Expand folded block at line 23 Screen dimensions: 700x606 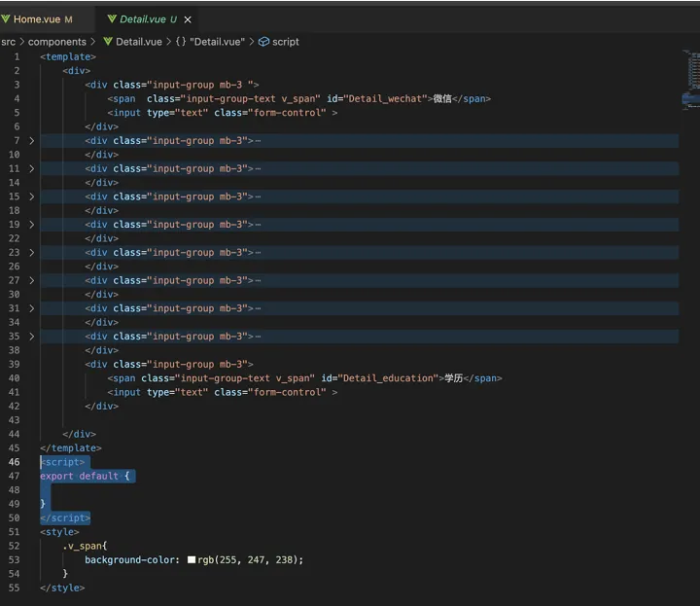31,253
